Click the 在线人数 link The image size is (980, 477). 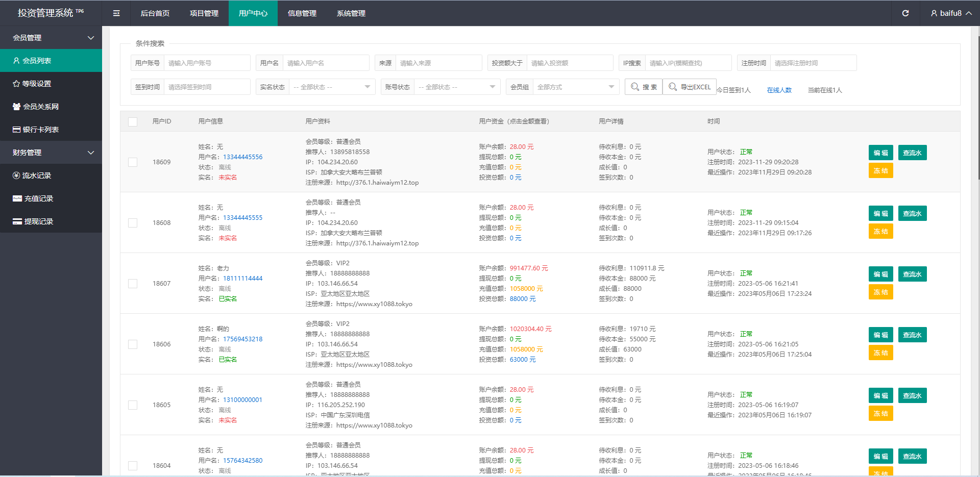point(779,90)
